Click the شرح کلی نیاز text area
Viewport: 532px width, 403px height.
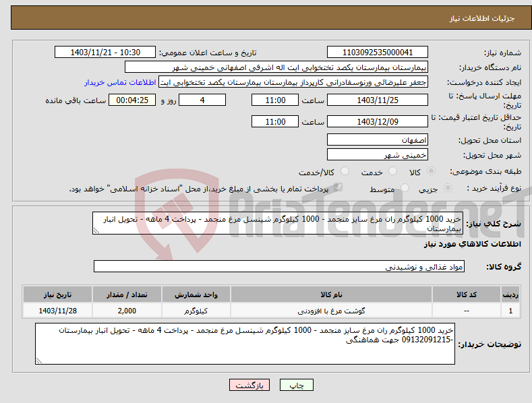(x=278, y=223)
